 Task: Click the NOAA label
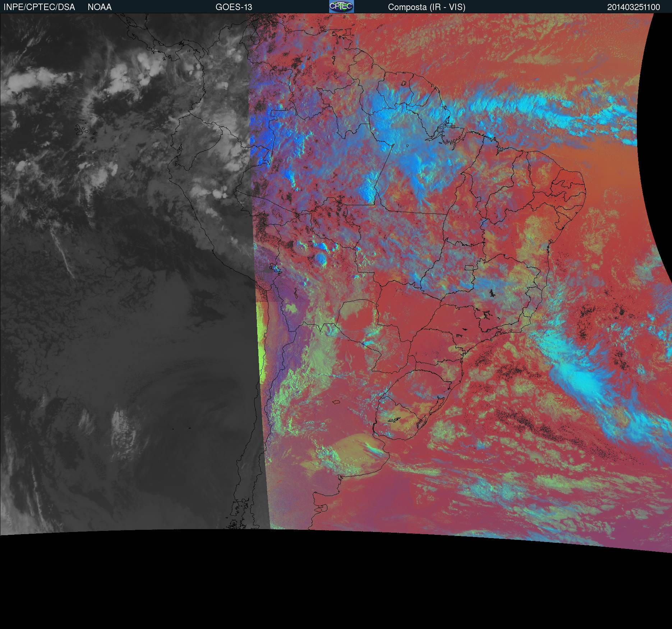click(100, 7)
